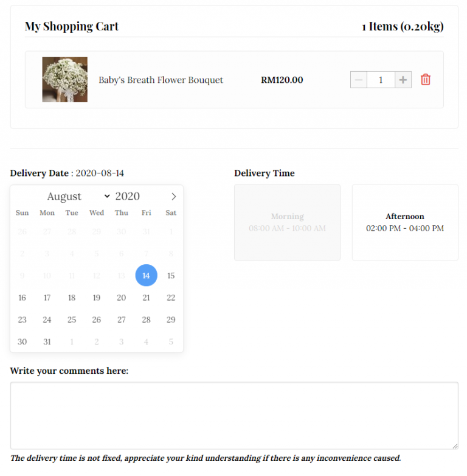The image size is (467, 476).
Task: Choose August 15 on calendar
Action: pos(171,275)
